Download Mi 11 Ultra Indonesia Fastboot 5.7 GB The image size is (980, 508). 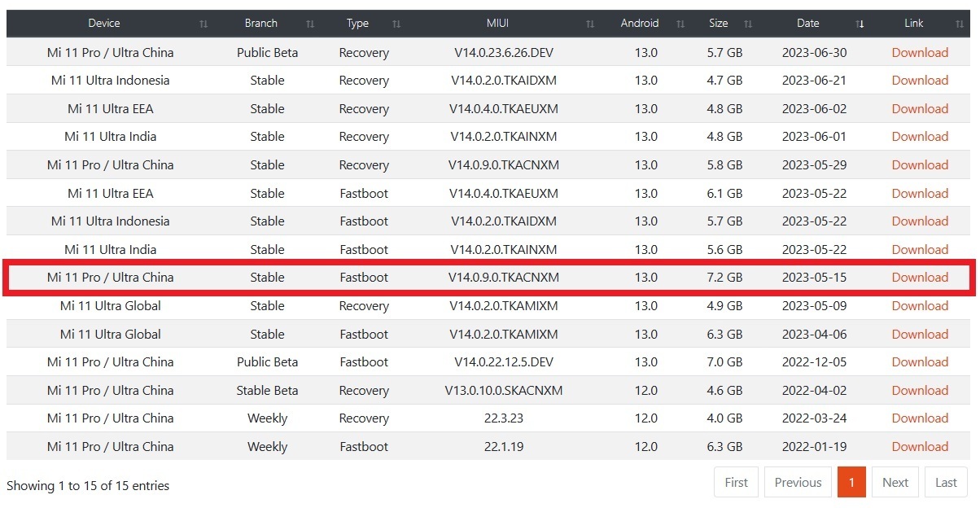point(920,221)
